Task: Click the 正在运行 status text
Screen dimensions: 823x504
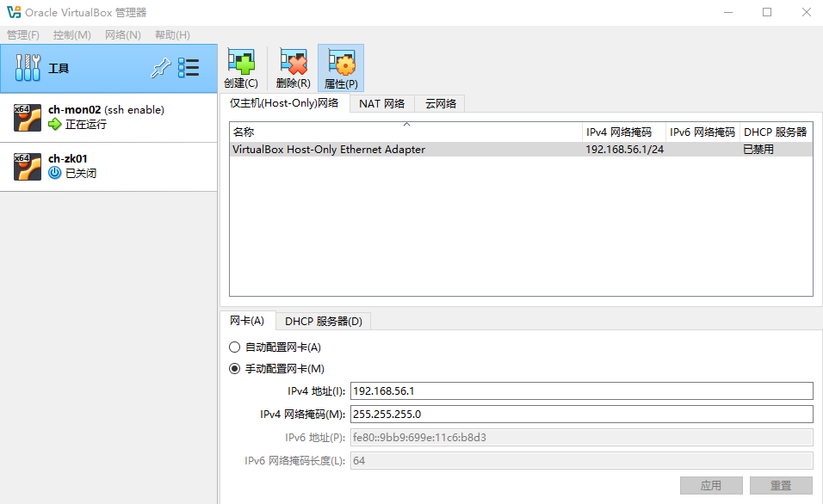Action: (x=86, y=125)
